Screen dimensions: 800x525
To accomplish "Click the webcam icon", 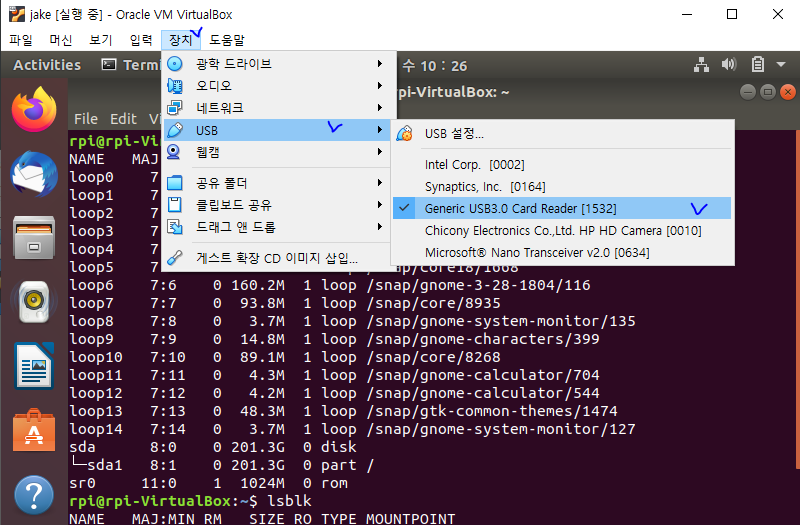I will point(174,152).
